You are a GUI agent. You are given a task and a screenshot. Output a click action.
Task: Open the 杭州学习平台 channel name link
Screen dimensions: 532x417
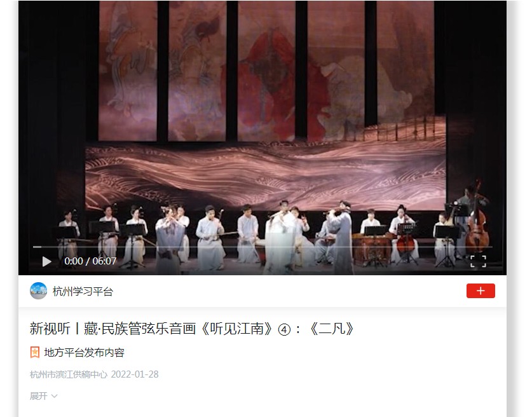(83, 292)
